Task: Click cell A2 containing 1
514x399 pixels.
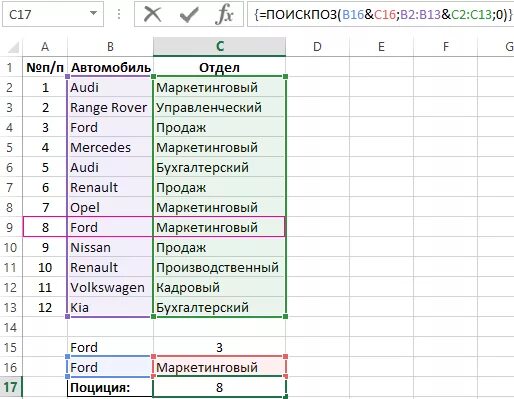Action: coord(45,87)
